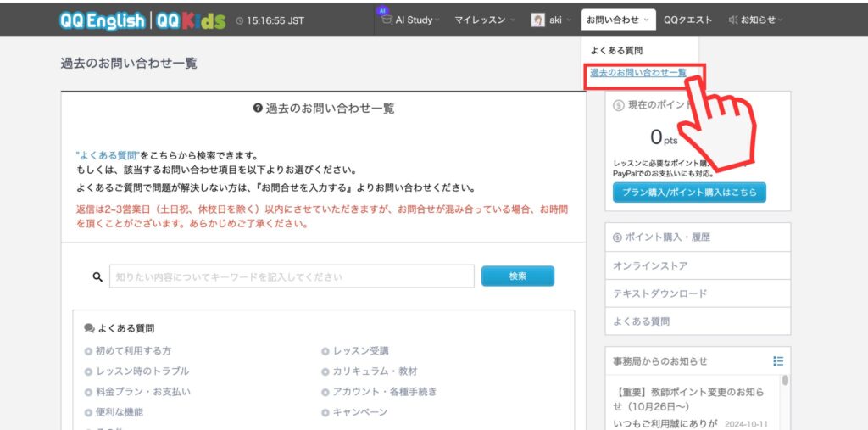
Task: Open the マイレッスン dropdown
Action: tap(482, 20)
